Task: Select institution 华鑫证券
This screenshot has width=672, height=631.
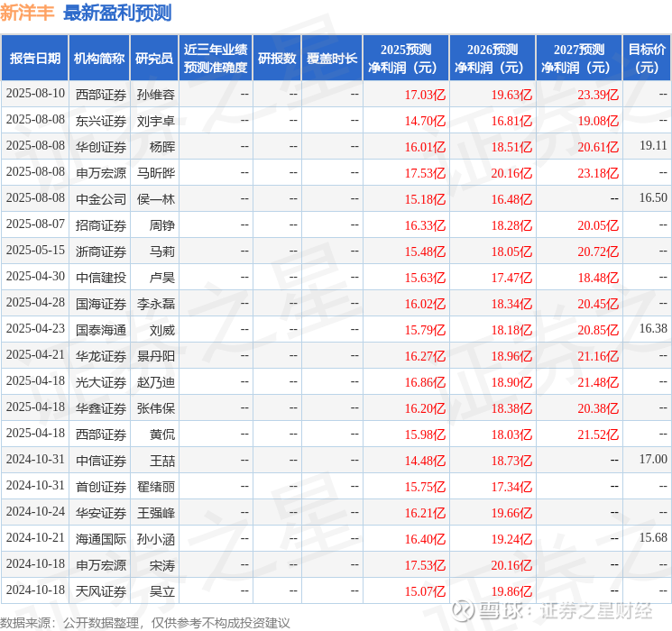Action: click(101, 408)
